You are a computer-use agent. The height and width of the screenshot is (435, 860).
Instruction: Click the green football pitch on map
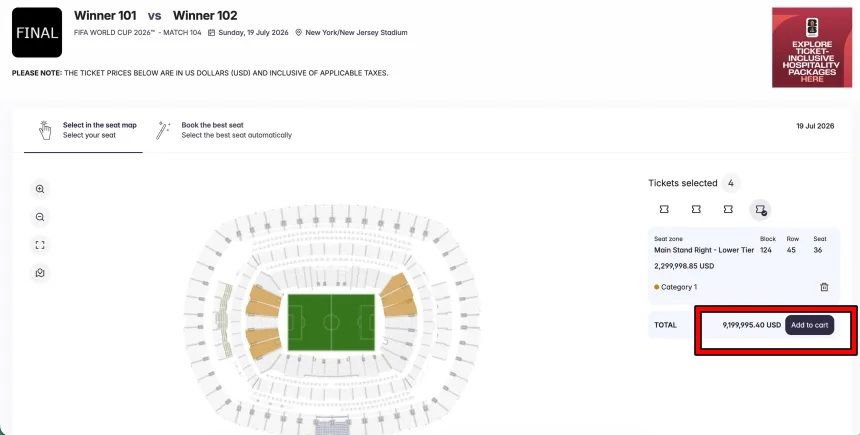[330, 322]
